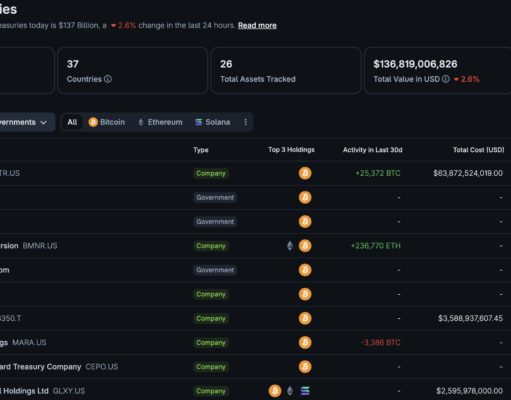
Task: Click the +236,770 ETH activity value
Action: click(x=376, y=246)
